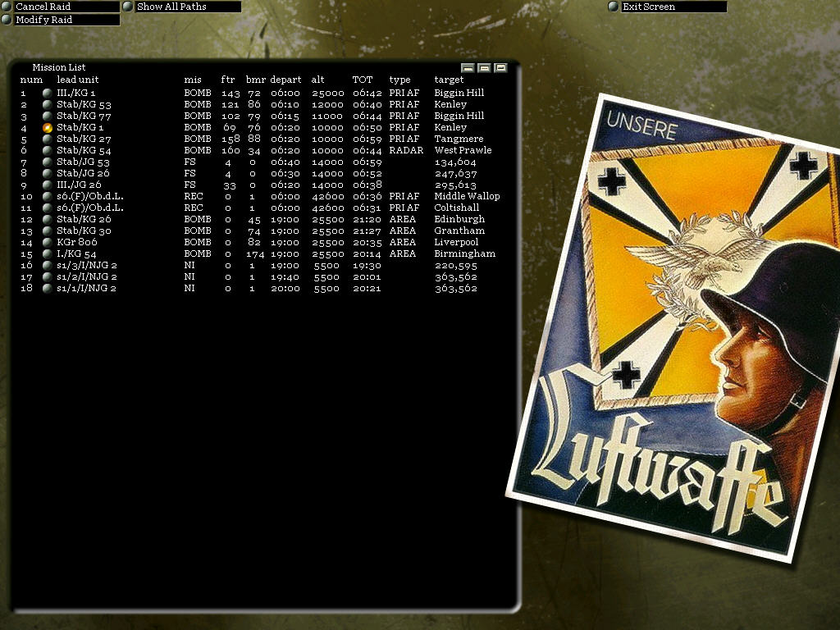Viewport: 840px width, 630px height.
Task: Click the 'type' column header
Action: pos(399,80)
